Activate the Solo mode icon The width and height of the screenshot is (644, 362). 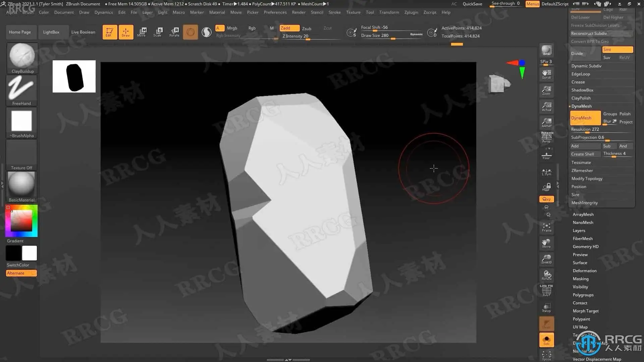tap(546, 340)
